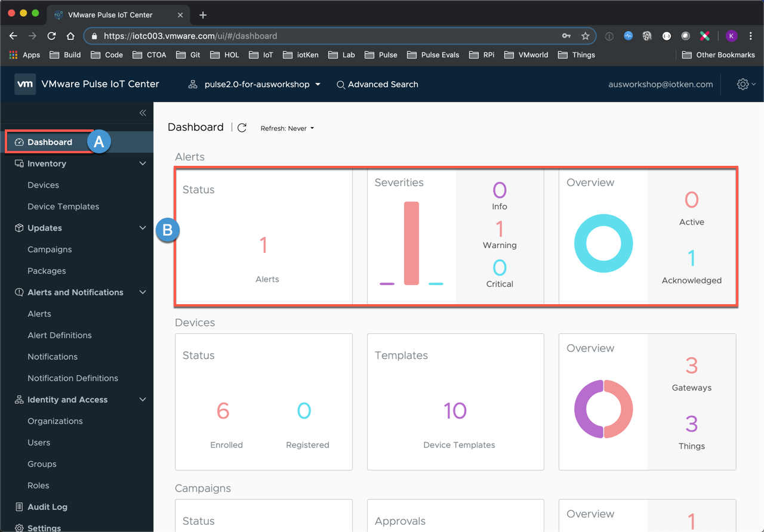Click the Enrolled devices count 6
This screenshot has height=532, width=764.
(x=223, y=411)
